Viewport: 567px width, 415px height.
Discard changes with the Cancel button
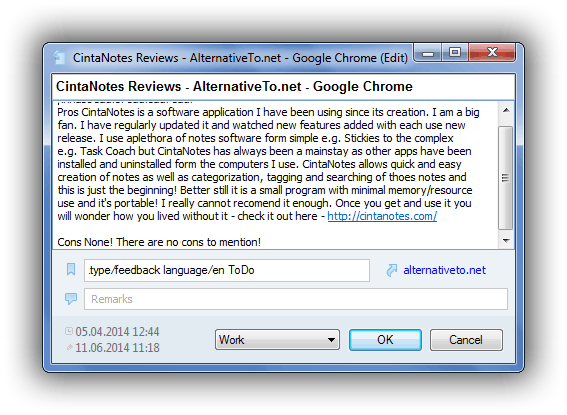[x=466, y=339]
